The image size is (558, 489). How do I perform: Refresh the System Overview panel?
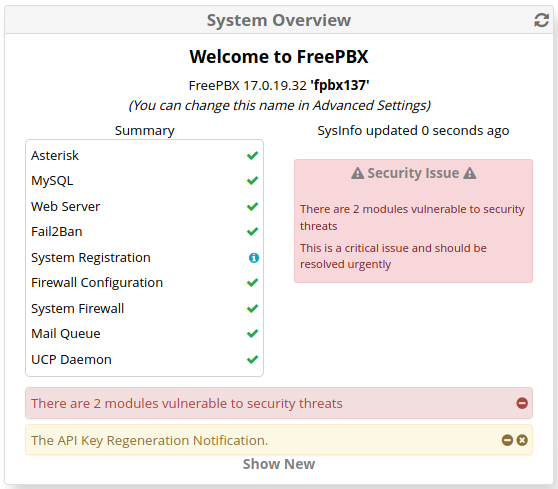point(541,20)
